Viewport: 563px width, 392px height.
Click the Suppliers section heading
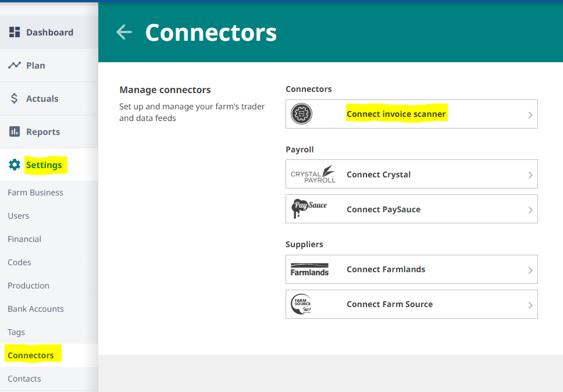[304, 244]
